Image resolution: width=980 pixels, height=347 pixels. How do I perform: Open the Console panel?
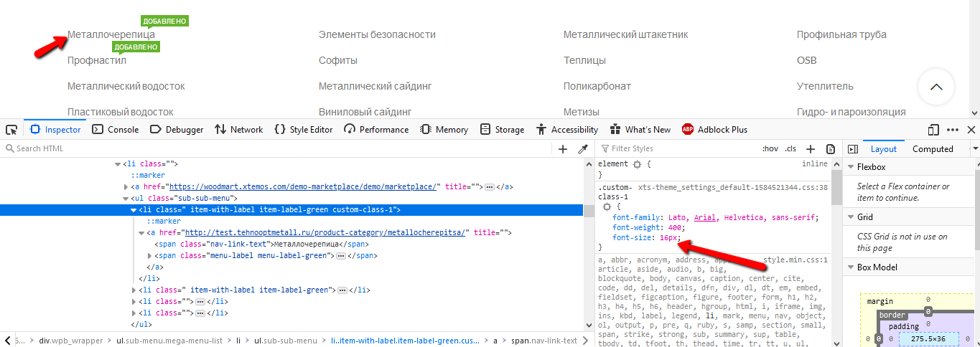click(x=115, y=130)
